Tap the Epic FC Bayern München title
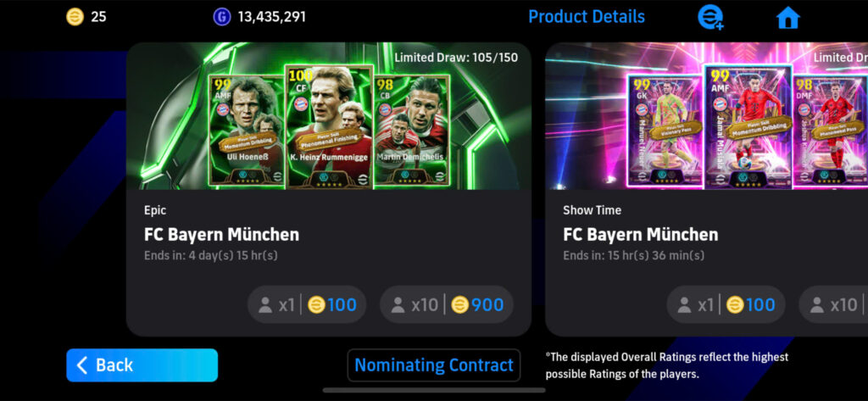Image resolution: width=868 pixels, height=401 pixels. tap(221, 234)
